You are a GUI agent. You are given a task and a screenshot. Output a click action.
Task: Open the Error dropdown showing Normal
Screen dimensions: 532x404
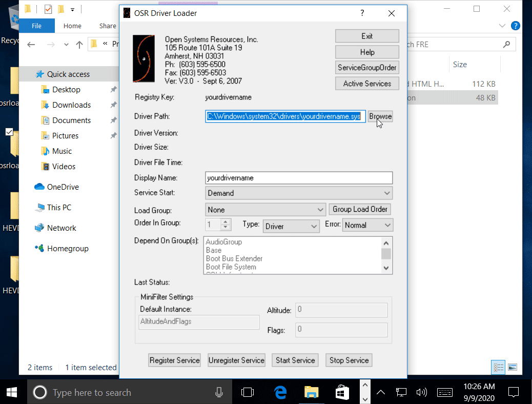coord(367,225)
